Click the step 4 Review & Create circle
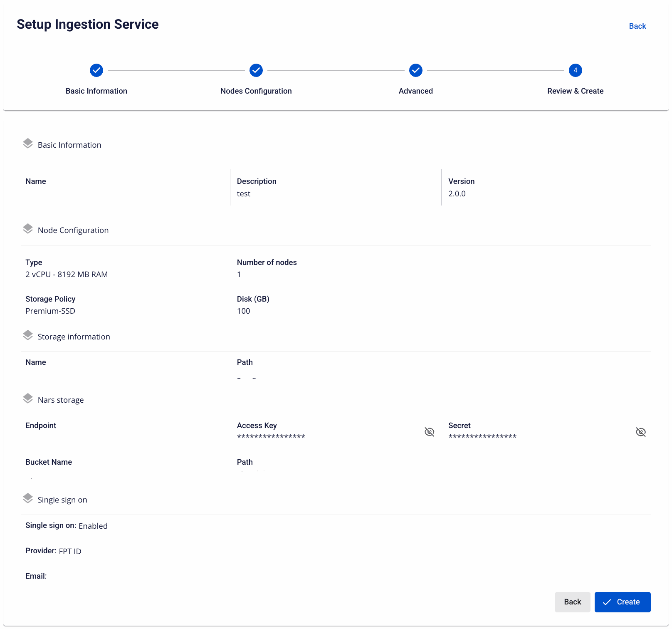Viewport: 672px width, 629px height. point(576,70)
